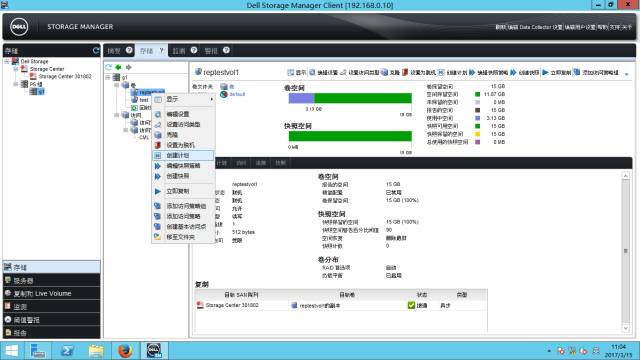
Task: Collapse the g1 root node in the middle tree
Action: pos(108,77)
